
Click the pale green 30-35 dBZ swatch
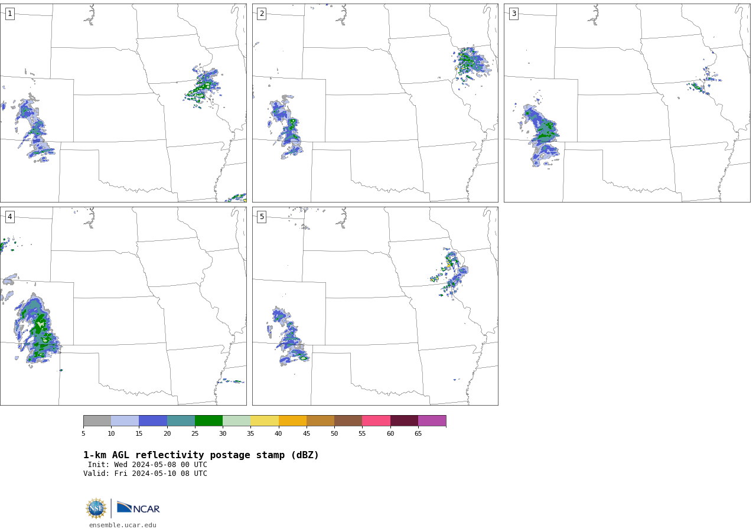[x=236, y=421]
